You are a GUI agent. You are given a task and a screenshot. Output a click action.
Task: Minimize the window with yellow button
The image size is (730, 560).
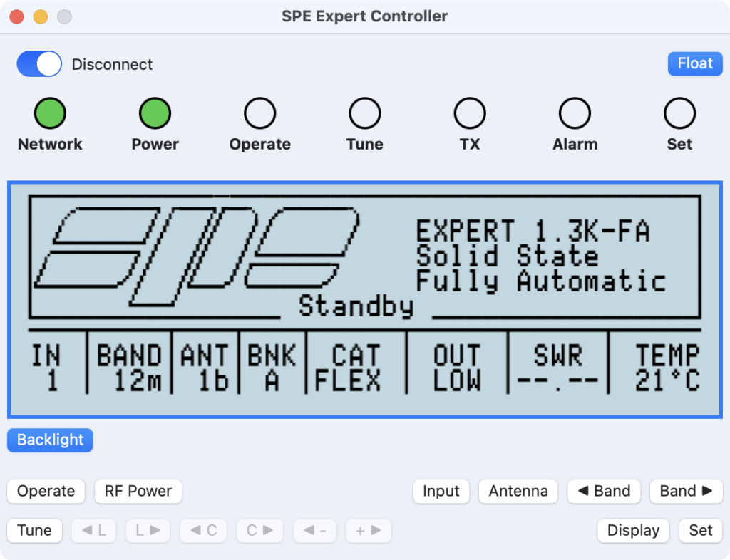click(x=41, y=16)
